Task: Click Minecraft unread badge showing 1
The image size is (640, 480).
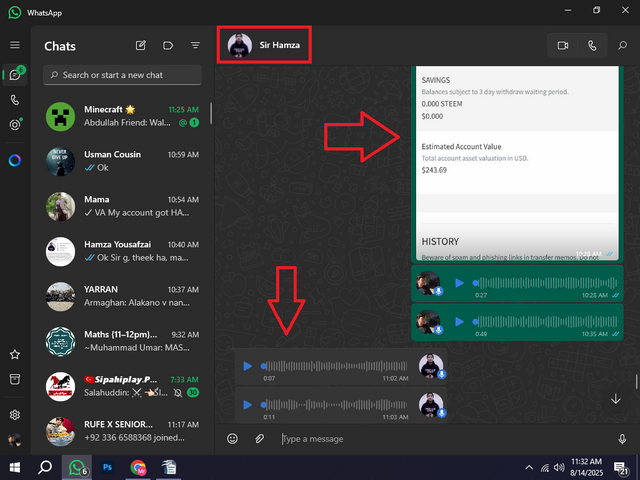Action: [x=194, y=122]
